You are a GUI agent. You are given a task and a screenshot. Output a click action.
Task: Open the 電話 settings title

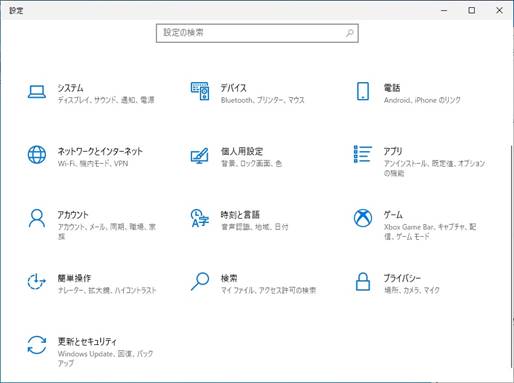(x=392, y=88)
